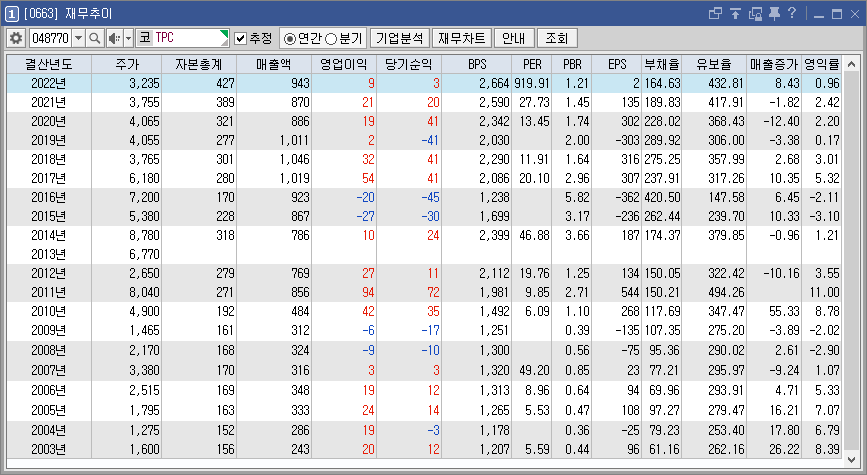
Task: Click PBR value 5.82
Action: [x=577, y=197]
